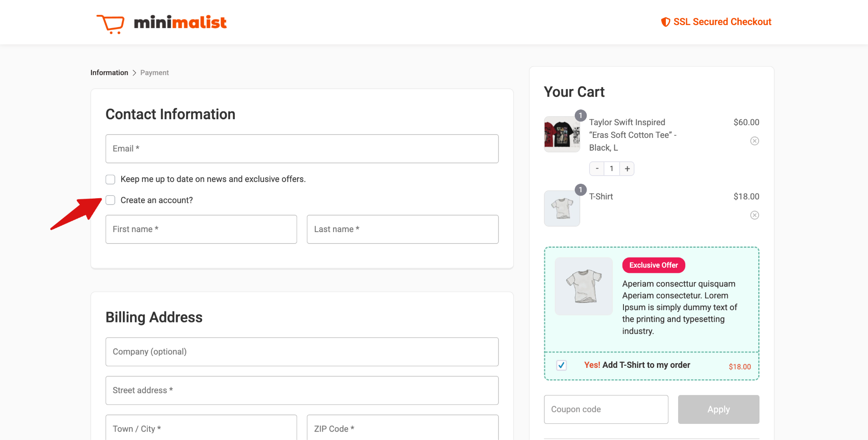Viewport: 868px width, 440px height.
Task: Click the red $18.00 offer price
Action: coord(740,367)
